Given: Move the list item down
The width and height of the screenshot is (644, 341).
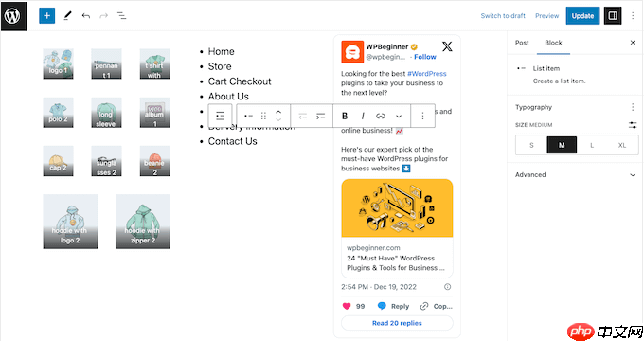Looking at the screenshot, I should click(278, 120).
